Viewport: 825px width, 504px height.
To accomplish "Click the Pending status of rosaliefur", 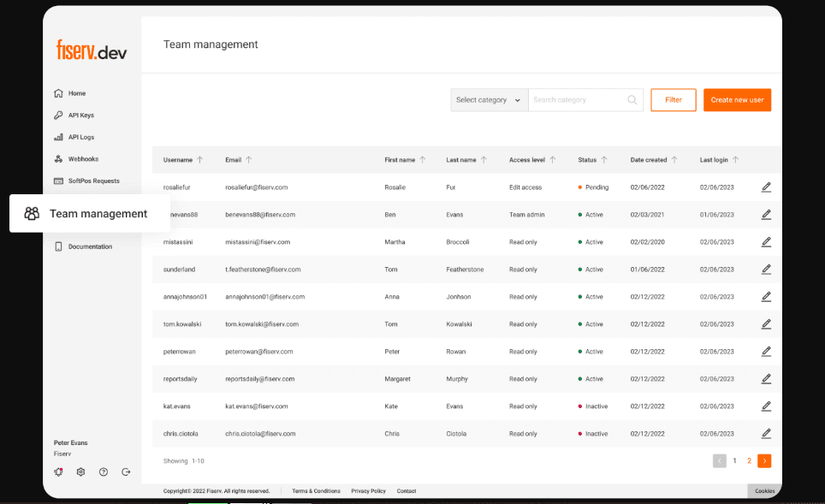I will pyautogui.click(x=593, y=187).
